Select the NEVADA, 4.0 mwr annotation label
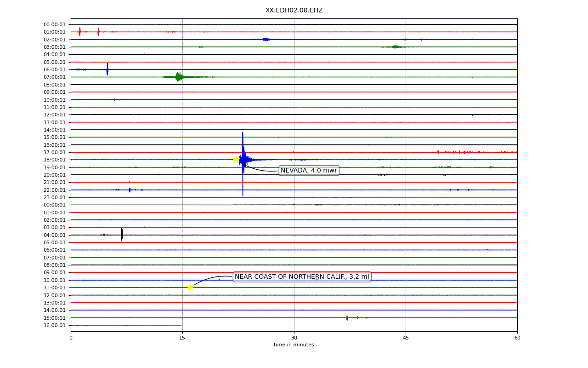Image resolution: width=588 pixels, height=368 pixels. (309, 171)
